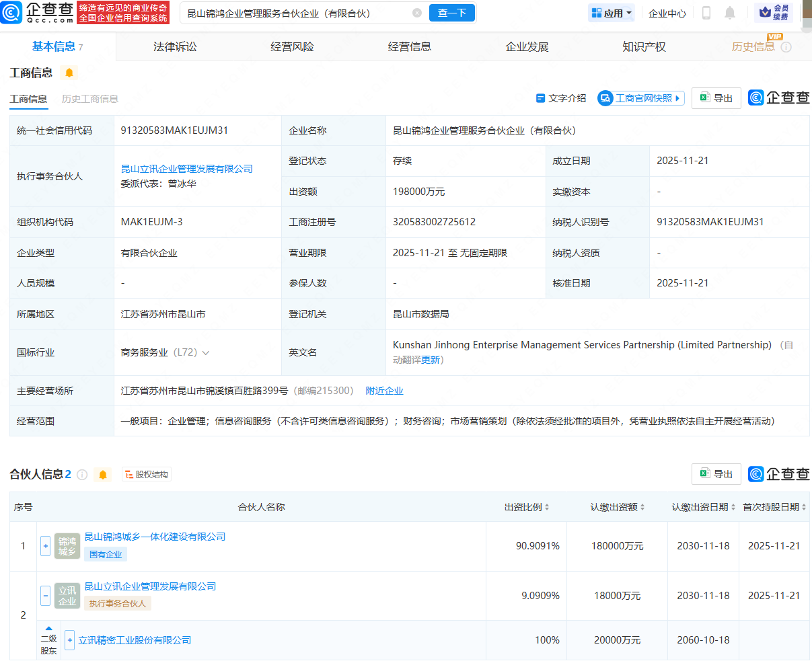Collapse 昆山立讯企业管理发展有限公司 partner row

(44, 595)
